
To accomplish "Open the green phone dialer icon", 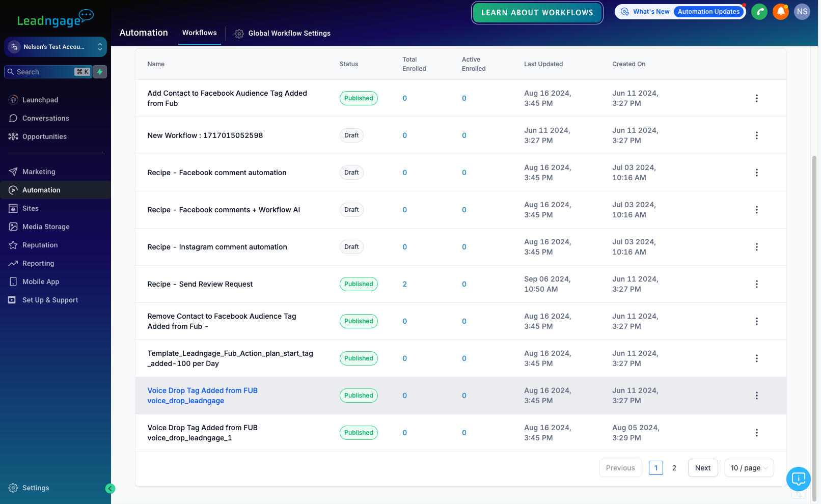I will [759, 12].
